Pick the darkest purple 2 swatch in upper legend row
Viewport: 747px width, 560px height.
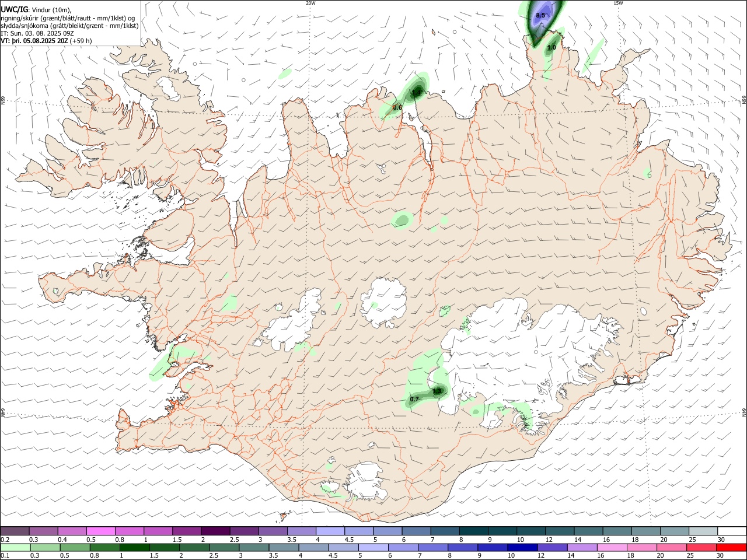pyautogui.click(x=215, y=531)
